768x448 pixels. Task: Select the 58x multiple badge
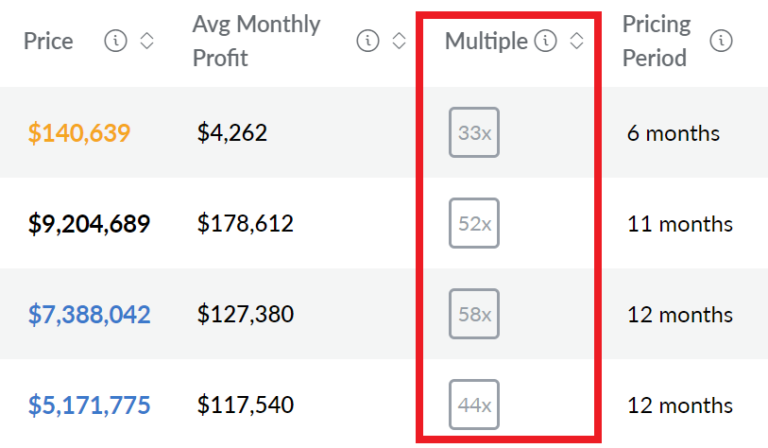coord(474,315)
